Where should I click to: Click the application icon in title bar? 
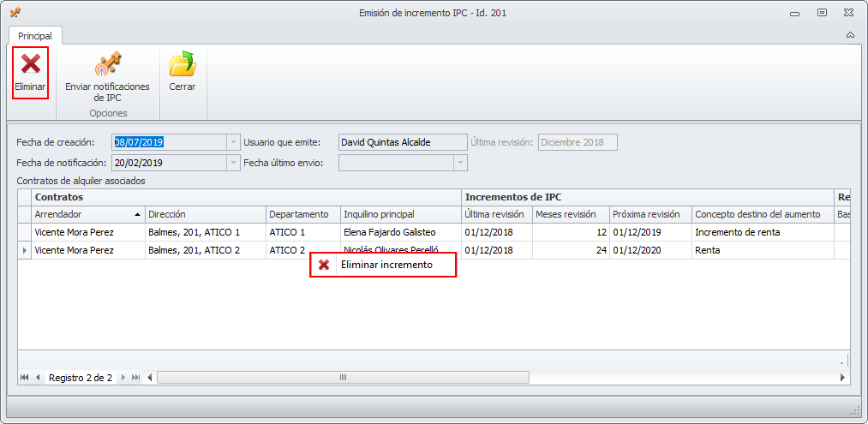coord(15,13)
